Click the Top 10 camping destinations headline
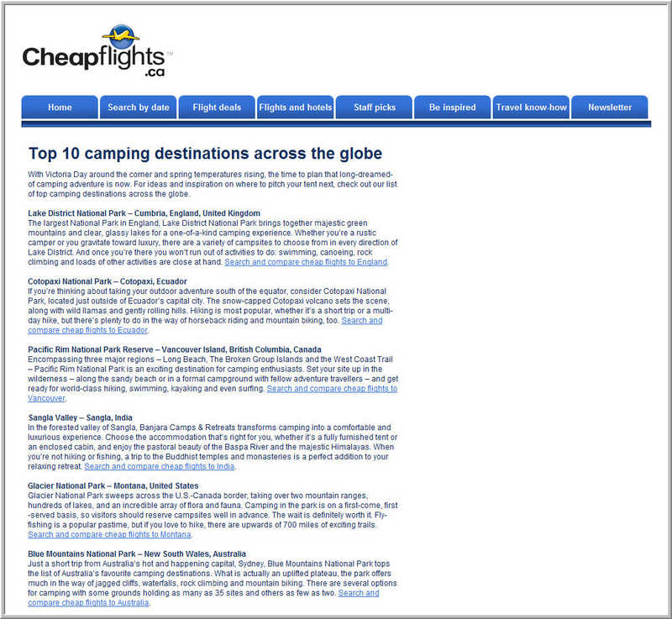672x619 pixels. coord(205,154)
